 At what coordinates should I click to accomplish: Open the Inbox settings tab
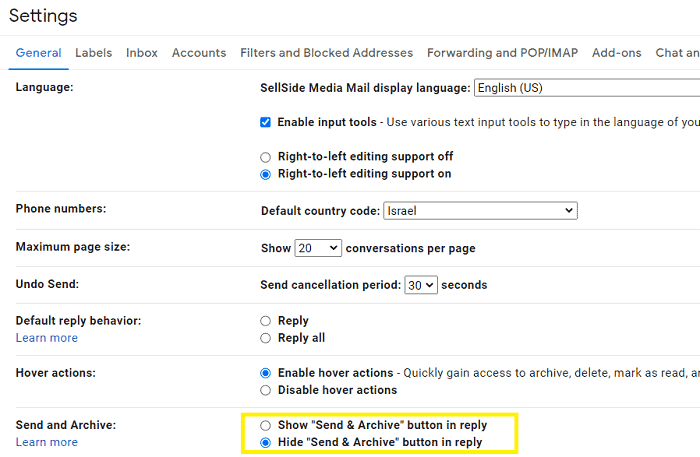(x=142, y=53)
